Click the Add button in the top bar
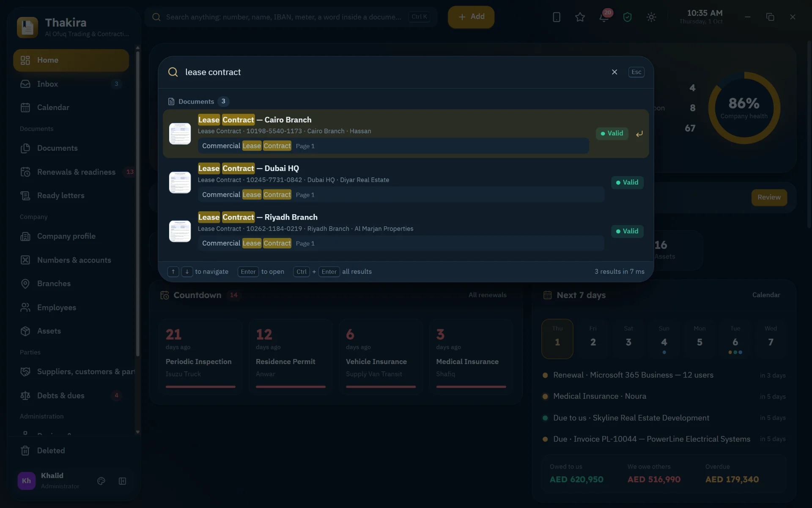This screenshot has width=812, height=508. [471, 17]
